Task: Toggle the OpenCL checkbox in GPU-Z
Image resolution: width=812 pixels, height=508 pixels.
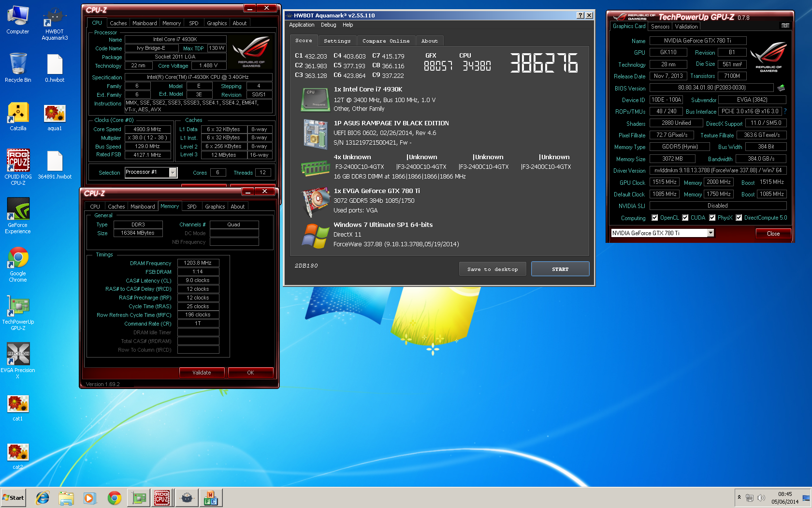Action: pos(654,218)
